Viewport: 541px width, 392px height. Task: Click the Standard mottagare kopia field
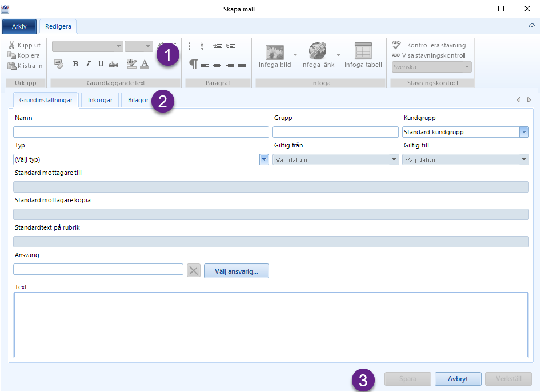click(x=271, y=214)
